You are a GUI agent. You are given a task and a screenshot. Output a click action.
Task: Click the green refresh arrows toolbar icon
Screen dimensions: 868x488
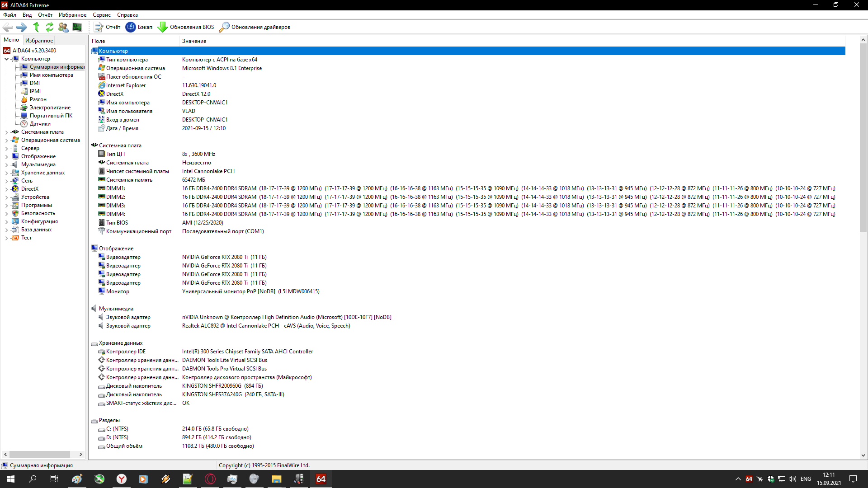click(50, 27)
